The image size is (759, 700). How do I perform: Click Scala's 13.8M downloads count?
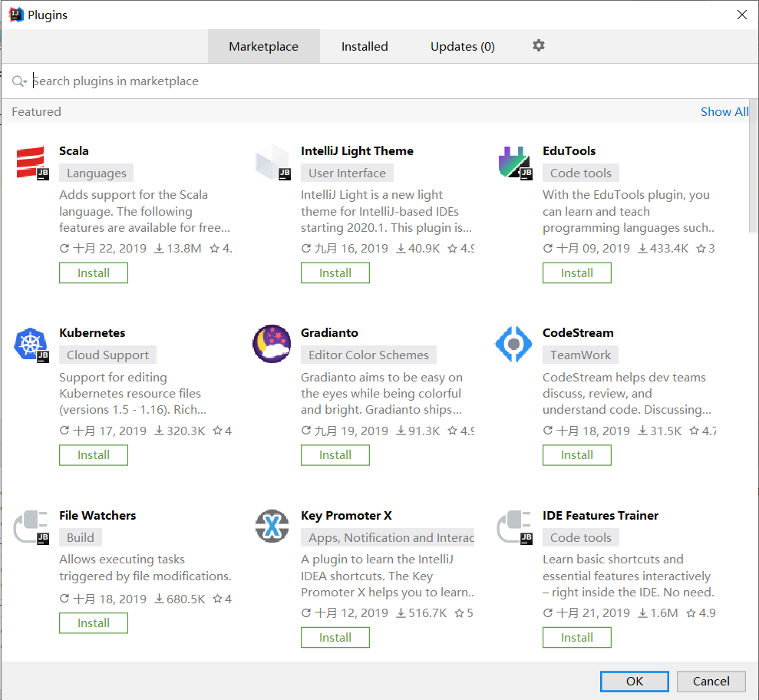click(177, 249)
